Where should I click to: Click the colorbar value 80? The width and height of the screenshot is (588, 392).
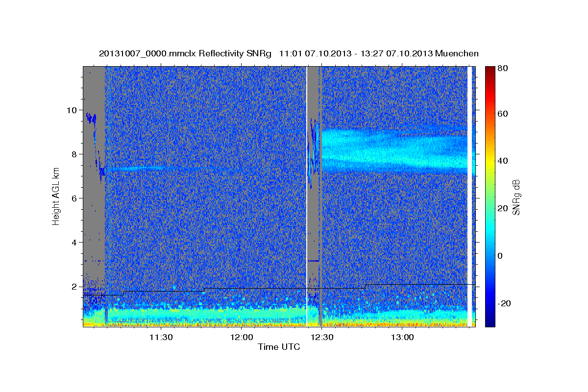[x=504, y=68]
